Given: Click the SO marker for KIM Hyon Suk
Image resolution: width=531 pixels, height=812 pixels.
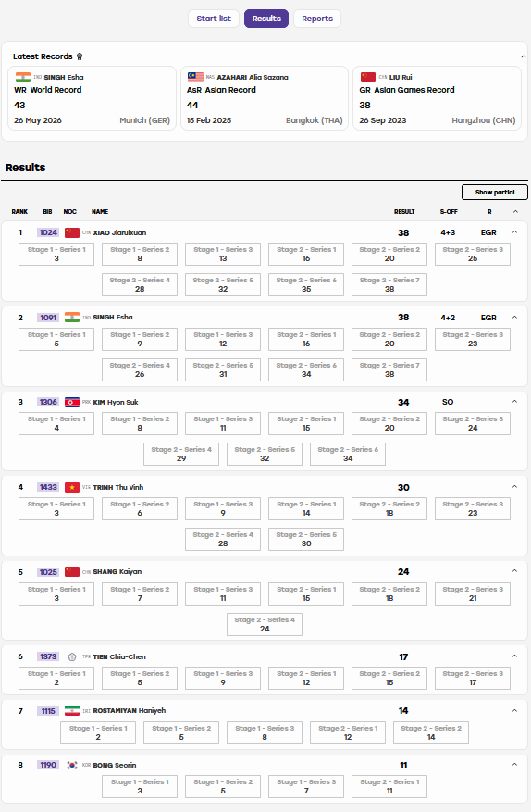Looking at the screenshot, I should click(448, 402).
